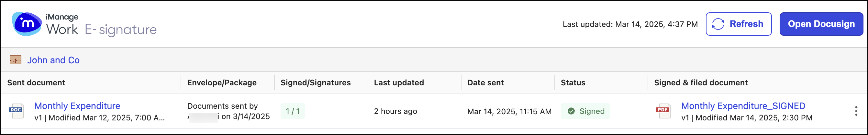868x135 pixels.
Task: Click the PDF icon of the signed document
Action: pyautogui.click(x=663, y=111)
